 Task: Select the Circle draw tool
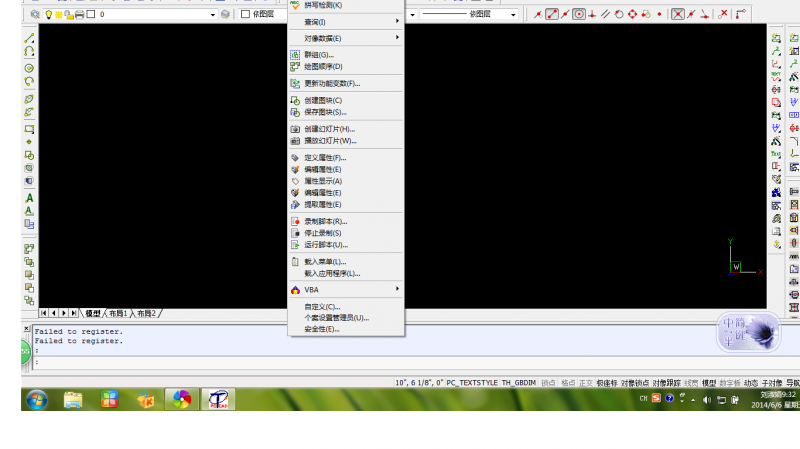29,68
